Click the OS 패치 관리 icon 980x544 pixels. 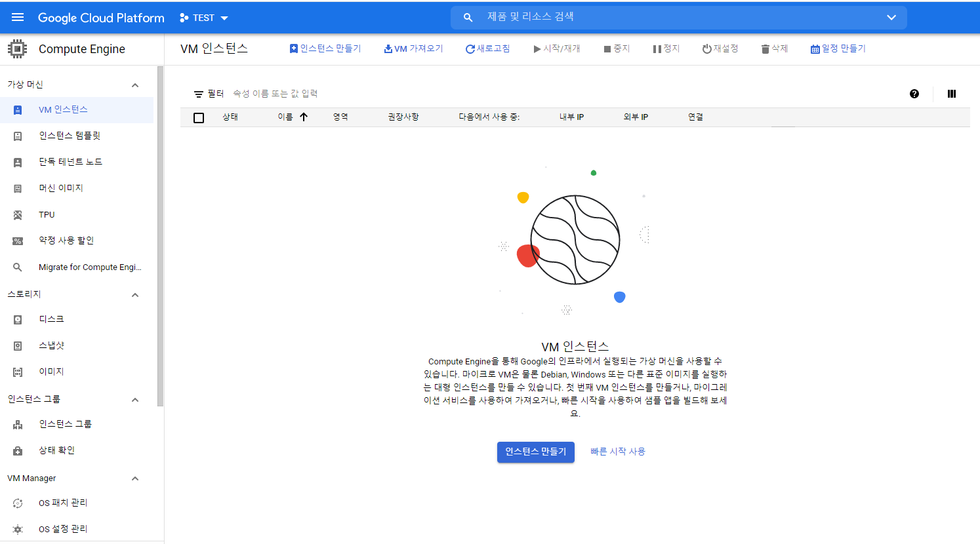click(x=18, y=503)
